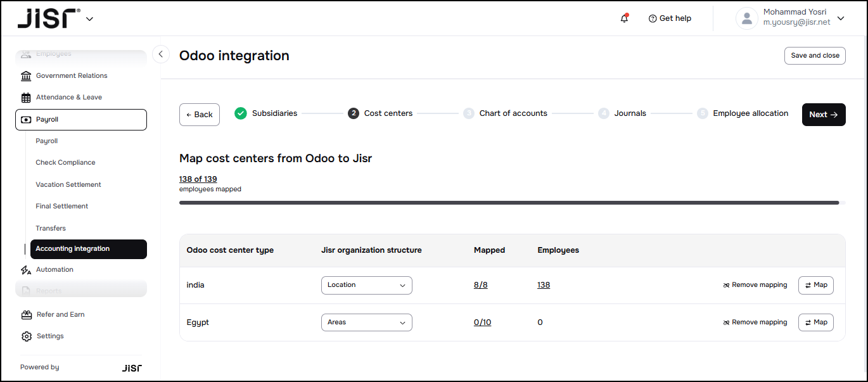The width and height of the screenshot is (868, 382).
Task: Open the 138 of 139 employees link
Action: [x=198, y=179]
